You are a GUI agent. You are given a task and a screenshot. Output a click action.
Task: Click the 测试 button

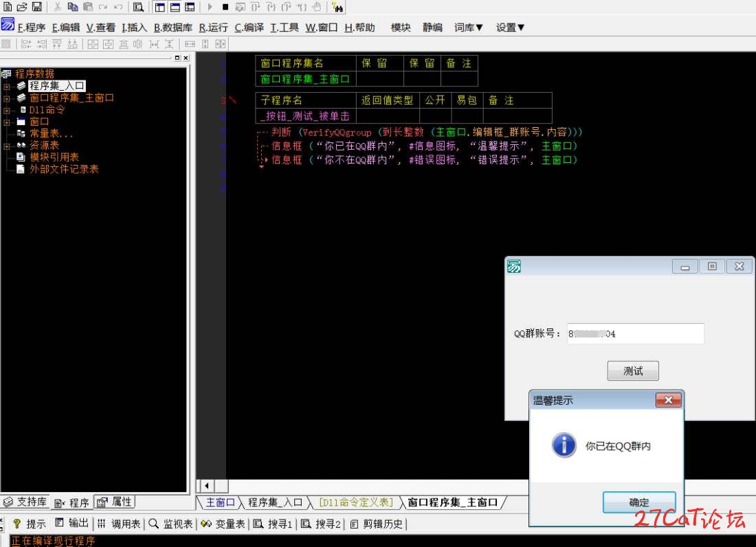click(632, 370)
